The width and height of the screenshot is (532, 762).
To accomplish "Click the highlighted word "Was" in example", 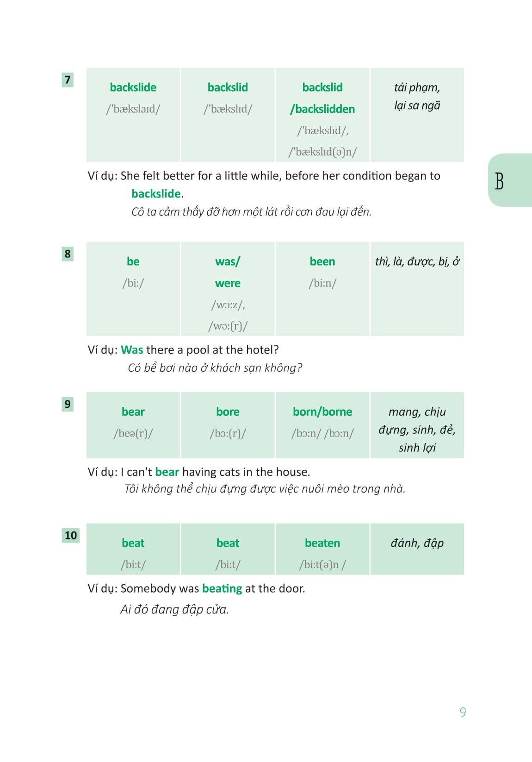I will click(x=132, y=350).
